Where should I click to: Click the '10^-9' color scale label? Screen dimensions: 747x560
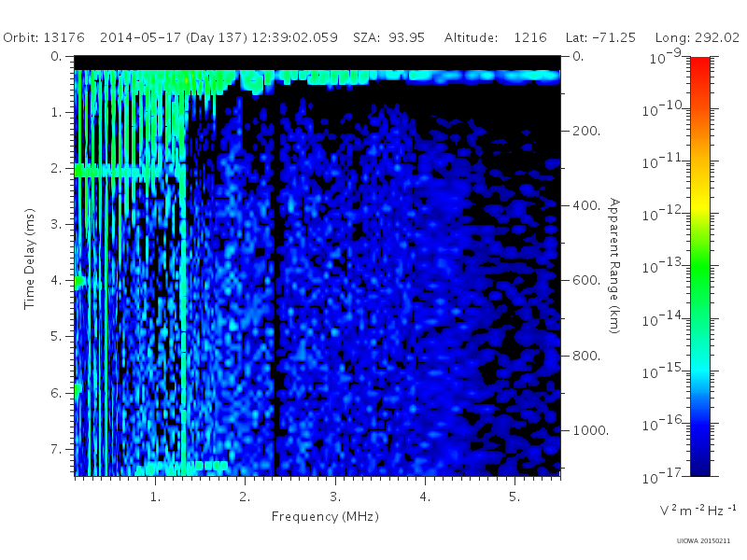pyautogui.click(x=666, y=57)
